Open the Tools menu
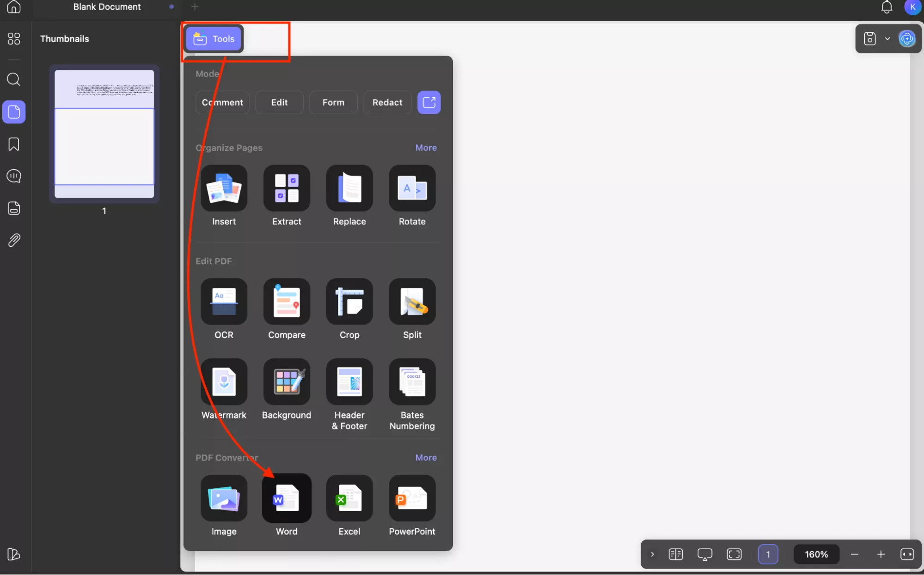The image size is (924, 575). coord(213,39)
